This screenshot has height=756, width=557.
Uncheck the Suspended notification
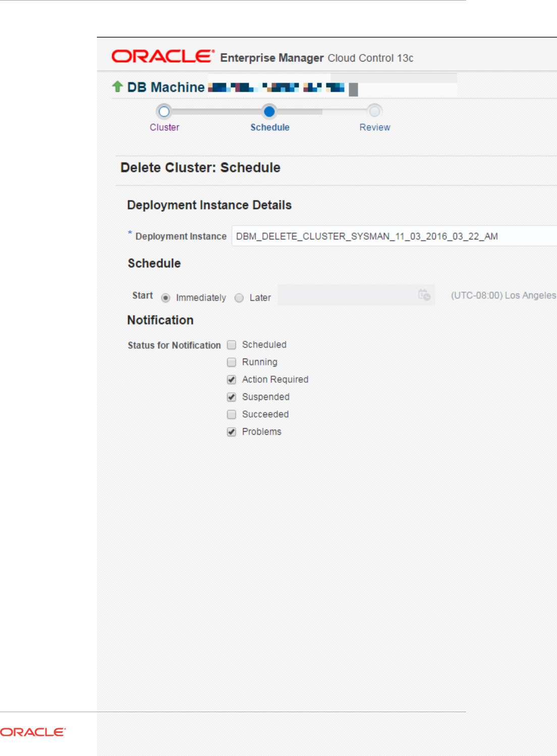(232, 397)
